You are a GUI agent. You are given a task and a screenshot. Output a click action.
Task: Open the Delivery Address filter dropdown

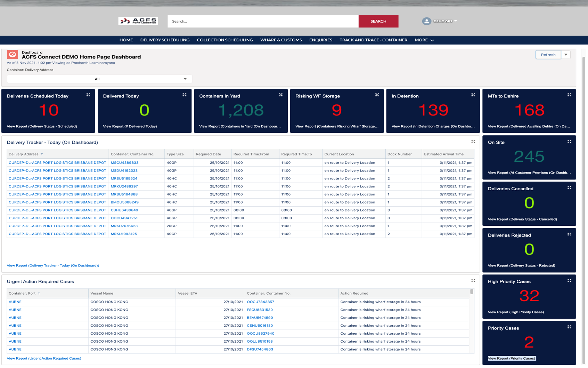click(x=99, y=79)
